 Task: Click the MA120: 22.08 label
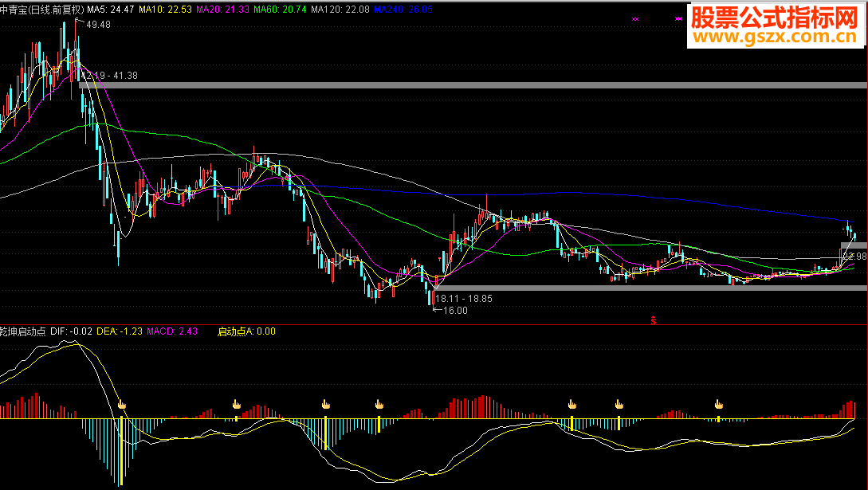click(340, 10)
